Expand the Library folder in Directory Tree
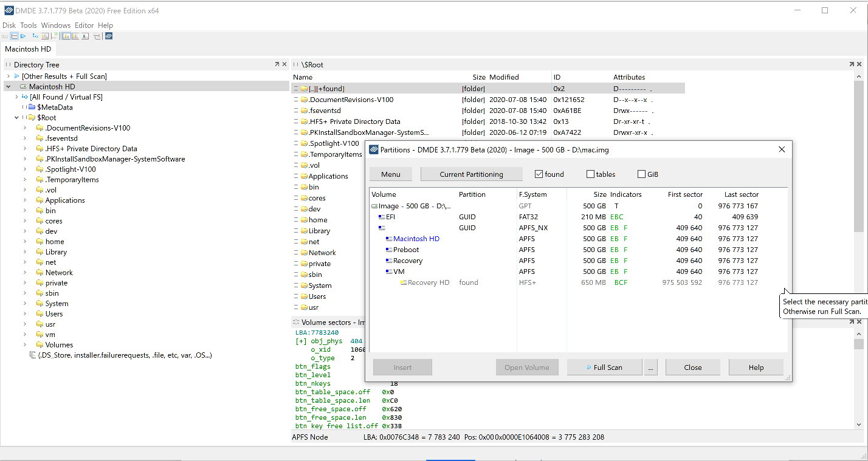The image size is (868, 461). tap(25, 252)
